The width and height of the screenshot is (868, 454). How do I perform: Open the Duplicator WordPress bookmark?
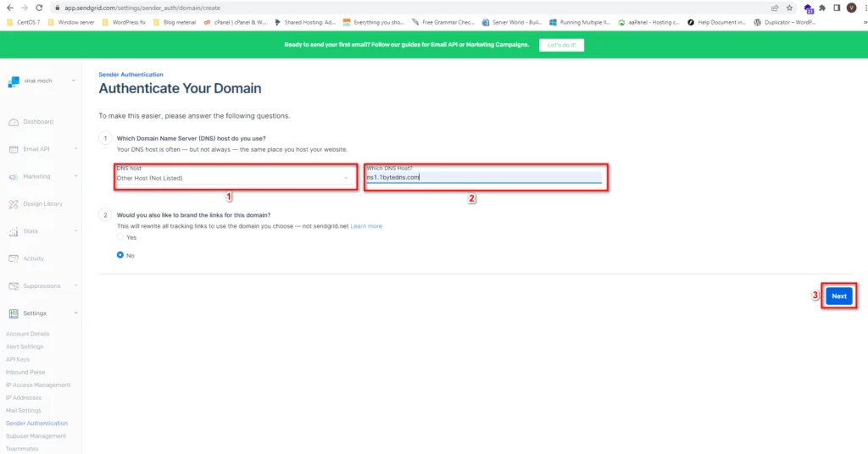click(x=785, y=23)
